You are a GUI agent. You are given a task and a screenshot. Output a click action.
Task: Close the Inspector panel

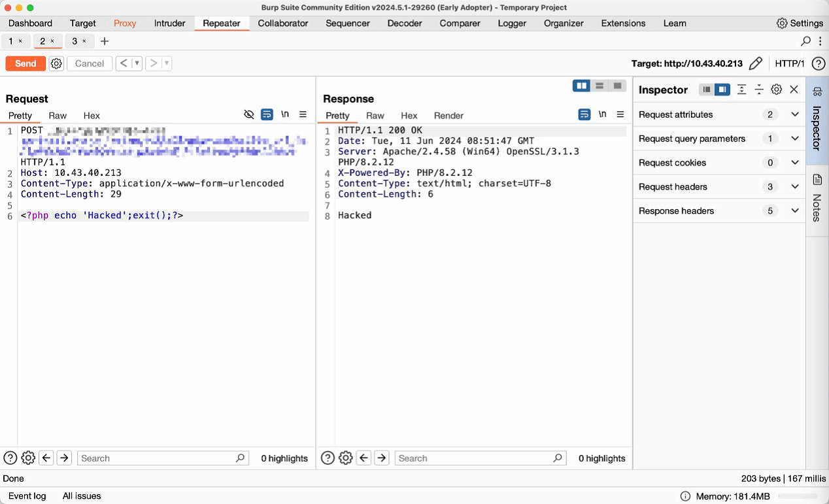coord(794,90)
